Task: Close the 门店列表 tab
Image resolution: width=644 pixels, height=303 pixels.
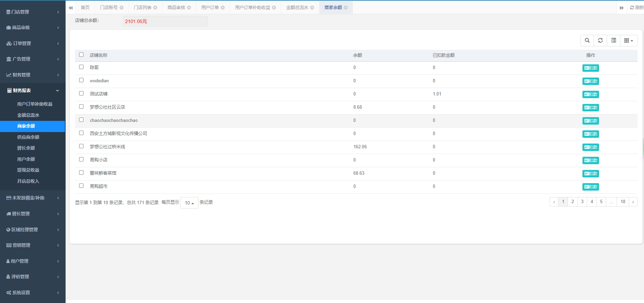Action: [x=155, y=7]
